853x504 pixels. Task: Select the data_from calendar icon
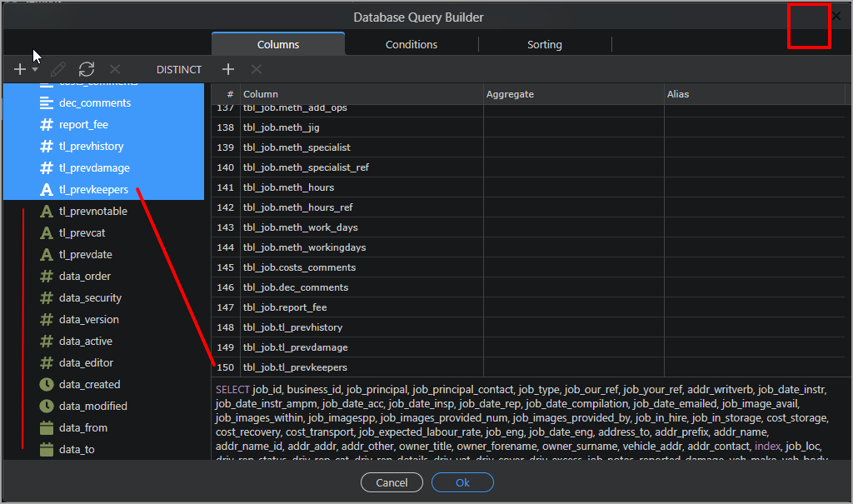(x=47, y=428)
